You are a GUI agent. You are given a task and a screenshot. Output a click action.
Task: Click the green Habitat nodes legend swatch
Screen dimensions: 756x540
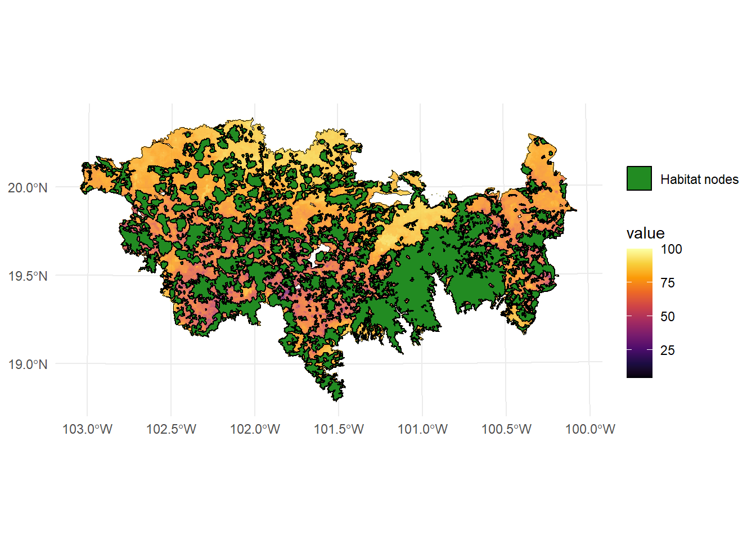click(x=639, y=179)
